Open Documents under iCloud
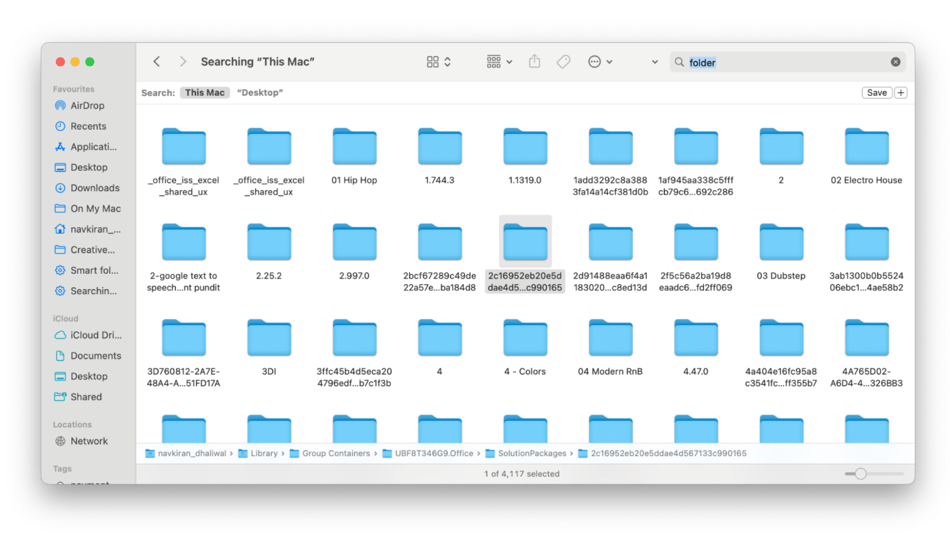950x560 pixels. click(88, 356)
